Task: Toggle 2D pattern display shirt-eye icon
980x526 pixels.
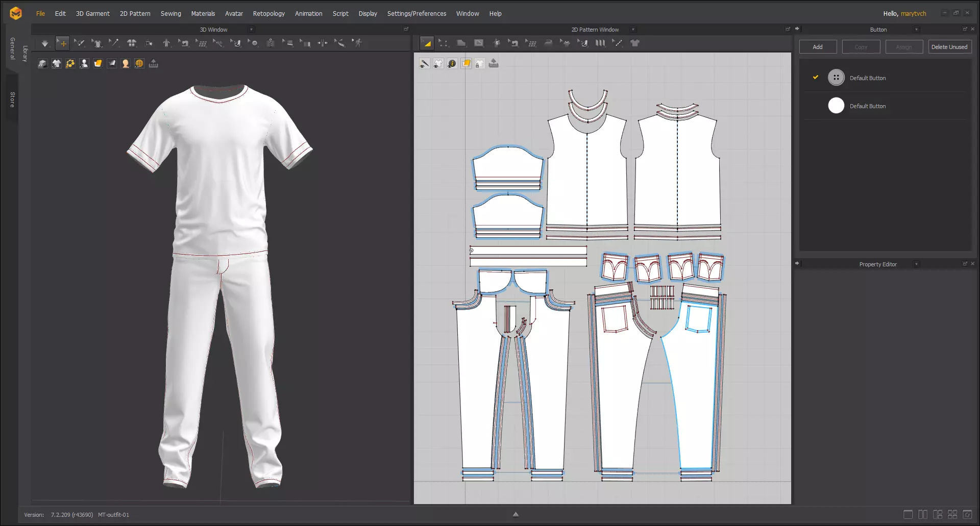Action: click(438, 63)
